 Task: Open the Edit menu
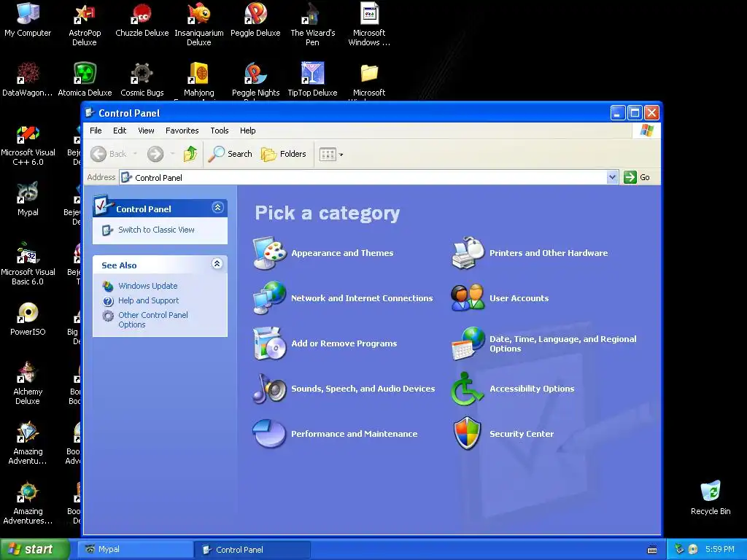[x=120, y=131]
